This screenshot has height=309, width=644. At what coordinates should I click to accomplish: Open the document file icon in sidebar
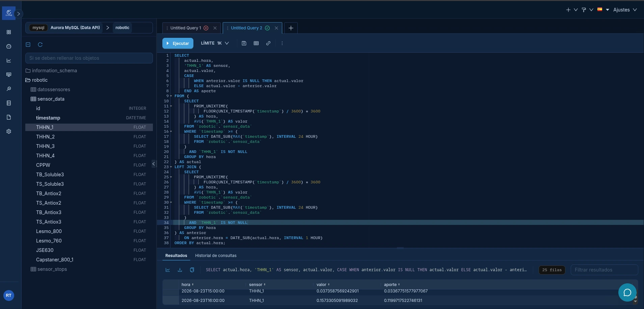click(9, 117)
